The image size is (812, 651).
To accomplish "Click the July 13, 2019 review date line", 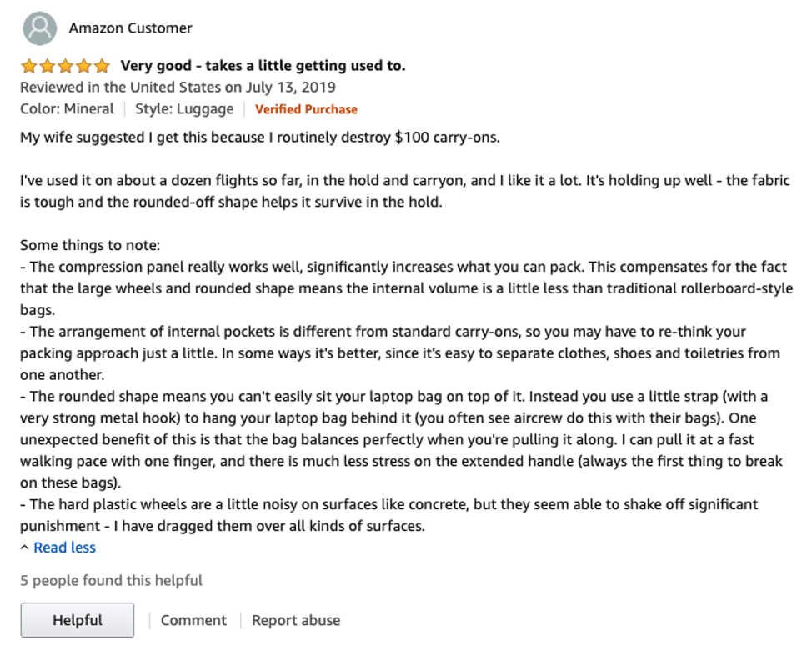I will [x=178, y=87].
